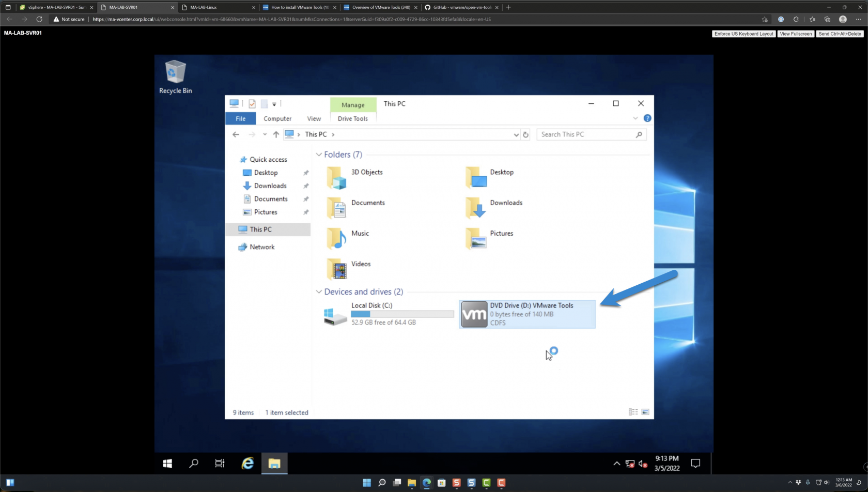Open the View ribbon tab

(314, 118)
